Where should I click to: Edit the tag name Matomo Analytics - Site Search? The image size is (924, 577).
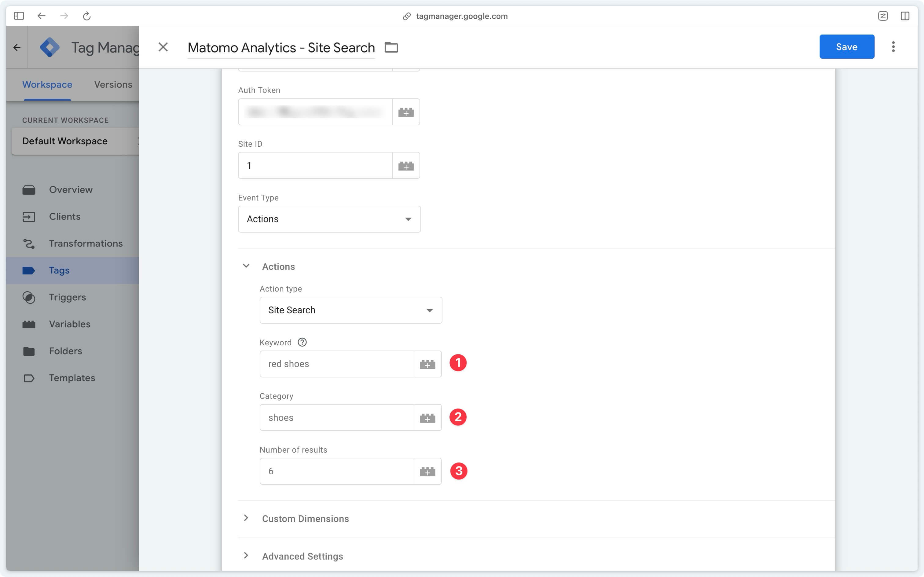[x=281, y=48]
